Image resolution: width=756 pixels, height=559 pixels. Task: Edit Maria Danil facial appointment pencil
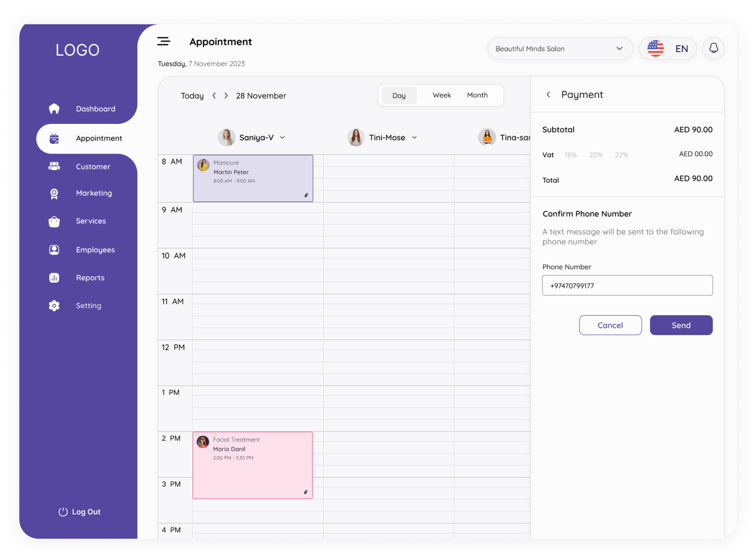pyautogui.click(x=305, y=492)
